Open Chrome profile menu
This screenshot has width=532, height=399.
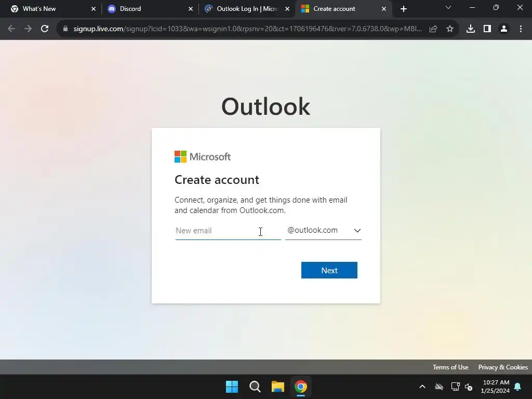click(504, 29)
